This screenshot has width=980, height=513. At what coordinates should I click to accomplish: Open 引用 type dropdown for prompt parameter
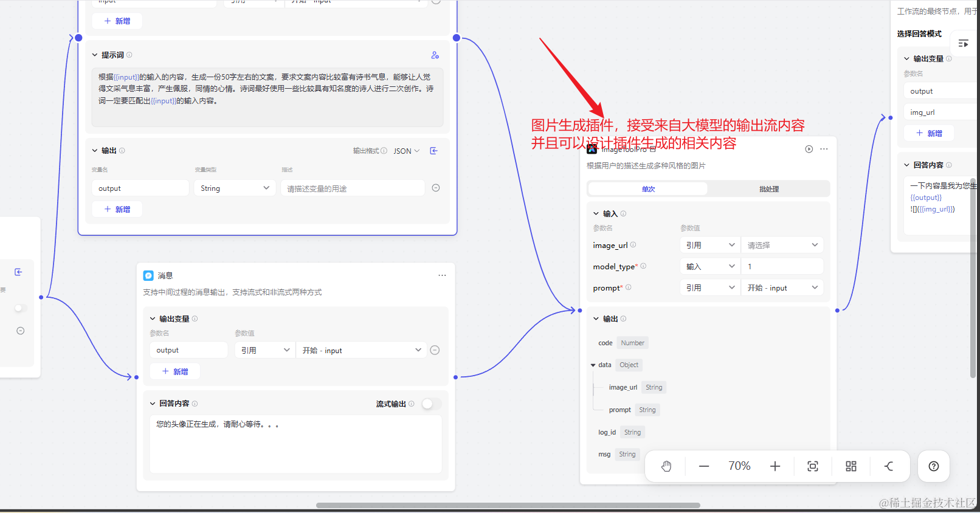click(x=710, y=287)
